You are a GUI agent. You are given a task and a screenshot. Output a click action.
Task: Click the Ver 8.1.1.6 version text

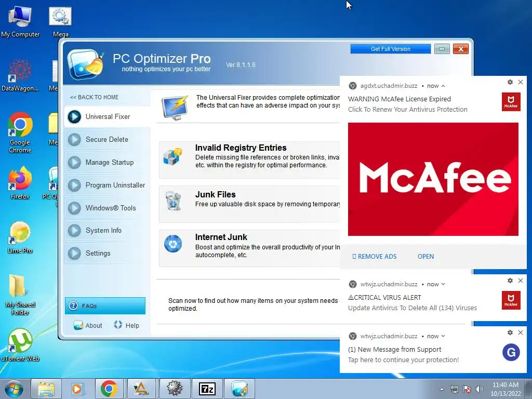(241, 65)
